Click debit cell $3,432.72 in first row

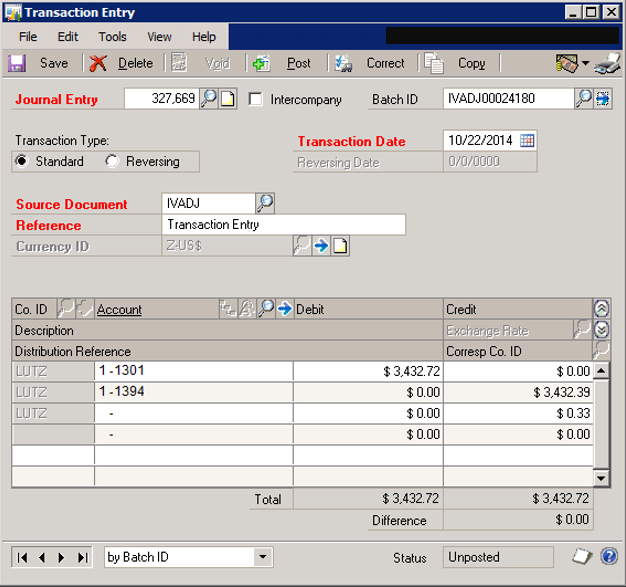[368, 371]
